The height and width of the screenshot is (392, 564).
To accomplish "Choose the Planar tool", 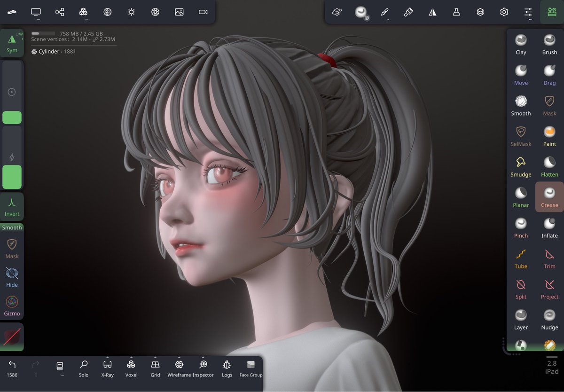I will pos(521,197).
